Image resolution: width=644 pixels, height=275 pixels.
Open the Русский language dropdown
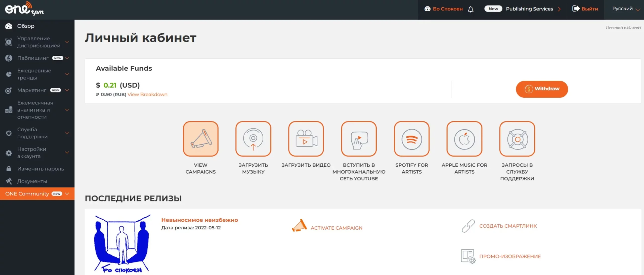(625, 9)
